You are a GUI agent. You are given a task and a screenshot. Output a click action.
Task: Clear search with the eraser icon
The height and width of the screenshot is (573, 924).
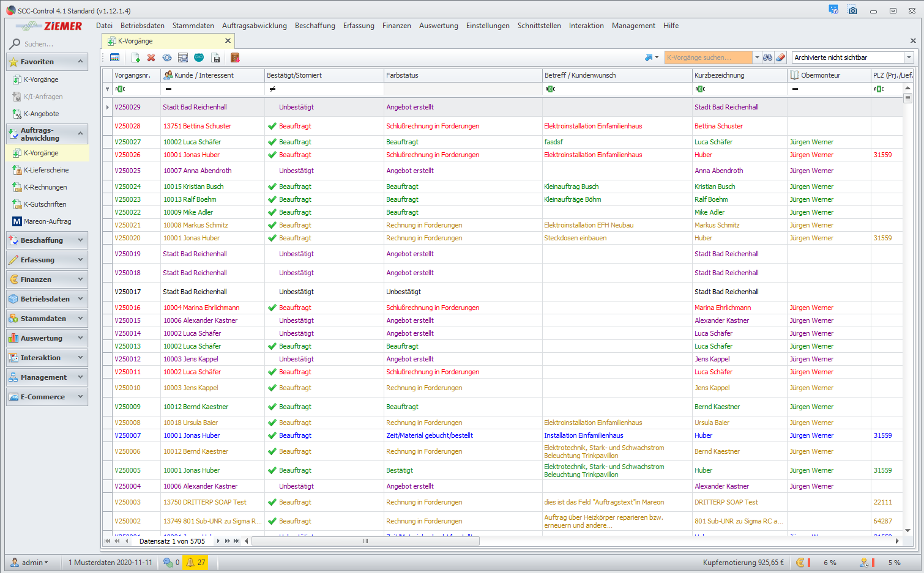[780, 57]
